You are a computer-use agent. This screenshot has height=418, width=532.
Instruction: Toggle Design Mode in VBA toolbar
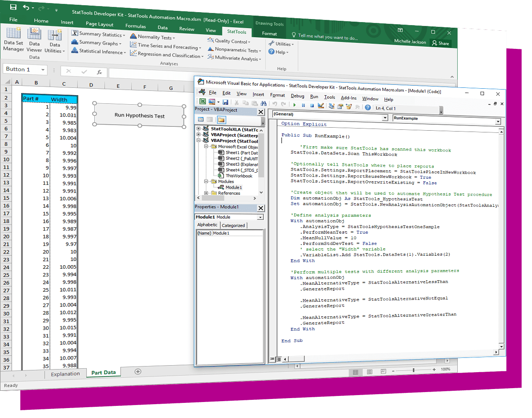point(320,105)
